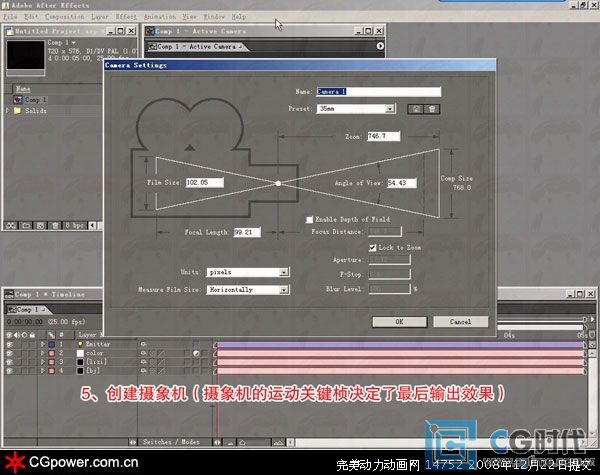600x475 pixels.
Task: Click the solo column icon in timeline header
Action: pos(24,335)
